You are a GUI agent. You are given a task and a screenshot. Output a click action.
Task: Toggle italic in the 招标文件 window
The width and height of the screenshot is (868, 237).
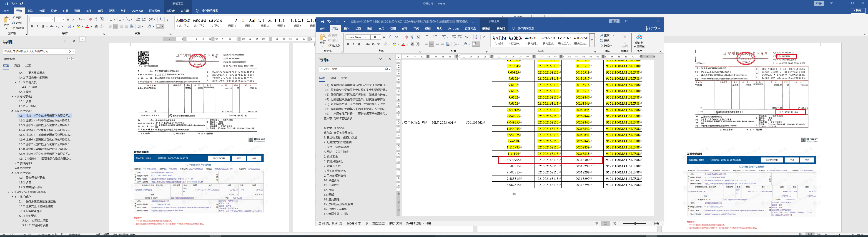(x=353, y=44)
